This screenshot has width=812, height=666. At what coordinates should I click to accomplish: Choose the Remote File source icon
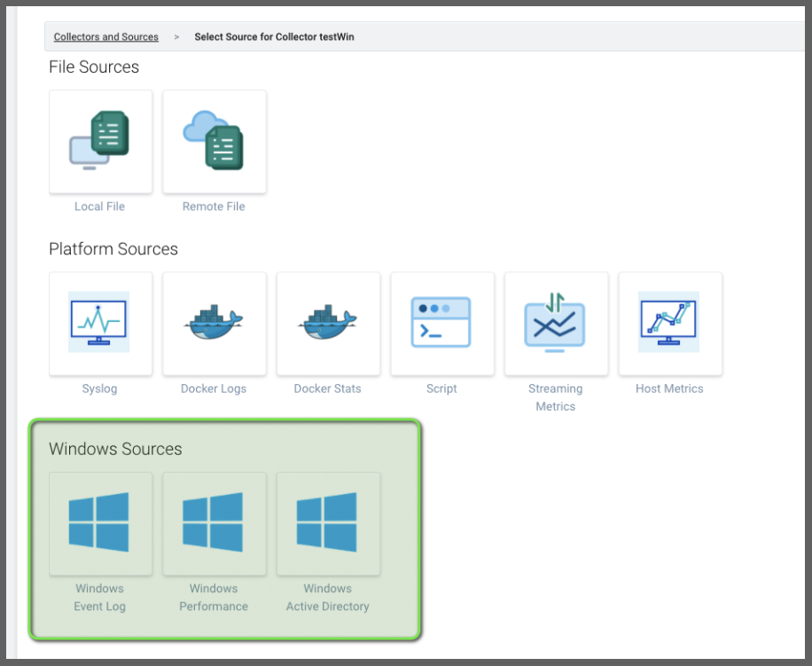(x=215, y=141)
